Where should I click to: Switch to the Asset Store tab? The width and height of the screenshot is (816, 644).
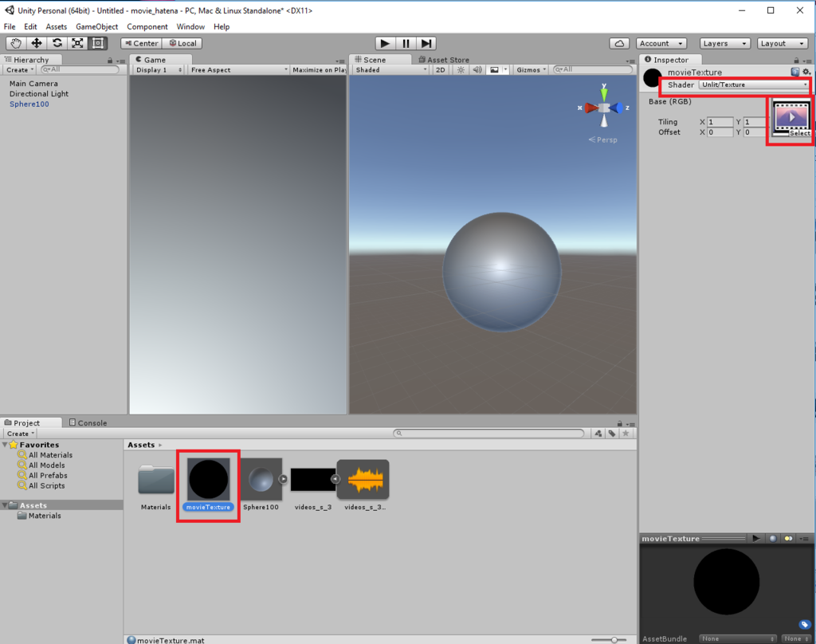pos(444,60)
